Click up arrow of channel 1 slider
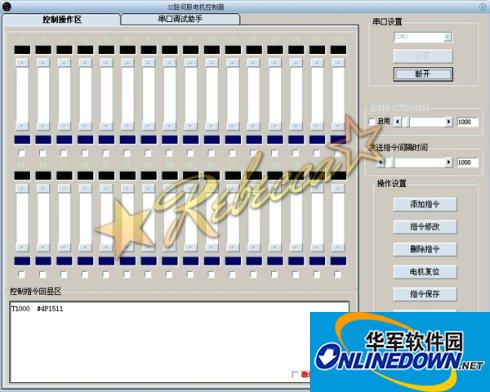 22,63
